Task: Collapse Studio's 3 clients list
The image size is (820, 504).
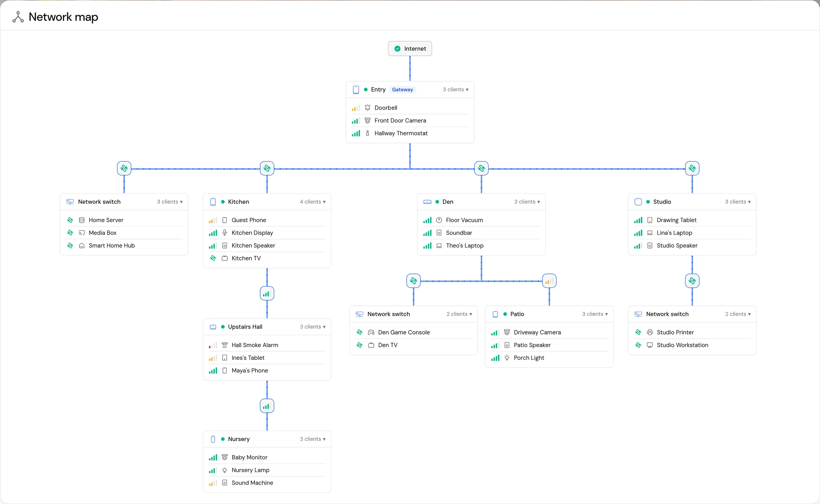Action: [738, 202]
